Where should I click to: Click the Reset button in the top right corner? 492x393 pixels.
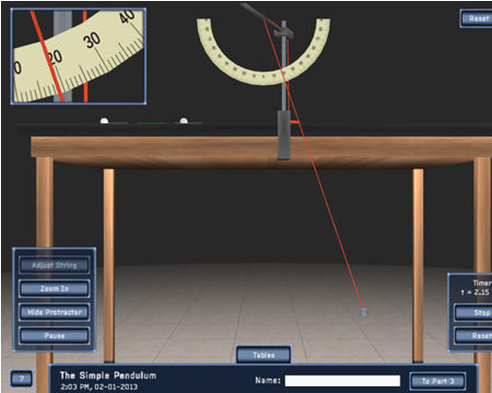pos(476,19)
